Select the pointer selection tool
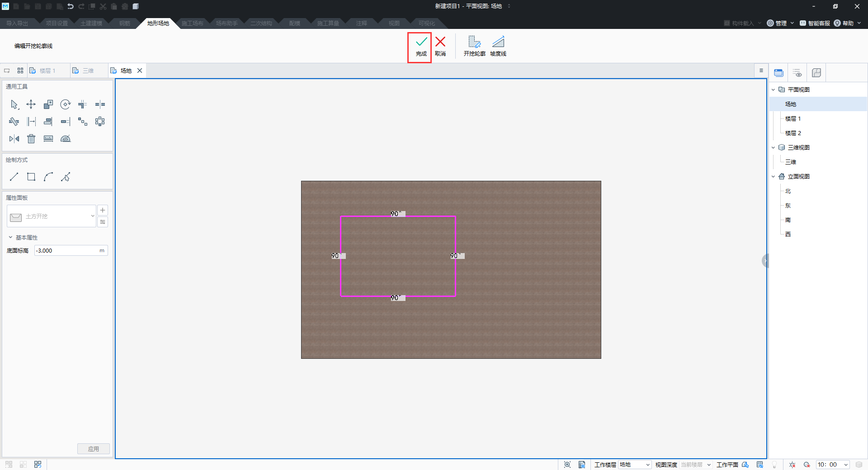868x470 pixels. pyautogui.click(x=14, y=105)
